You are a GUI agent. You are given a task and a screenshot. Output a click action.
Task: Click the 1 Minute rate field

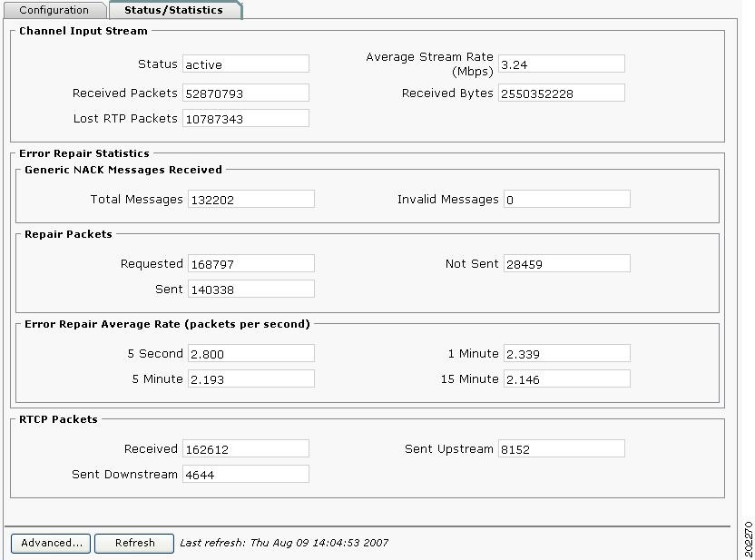(x=567, y=353)
